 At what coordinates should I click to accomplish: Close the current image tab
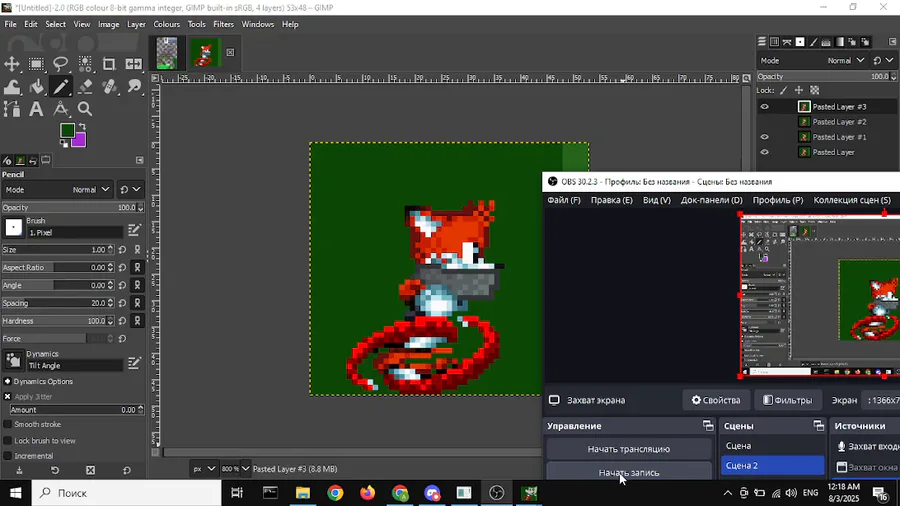(230, 52)
